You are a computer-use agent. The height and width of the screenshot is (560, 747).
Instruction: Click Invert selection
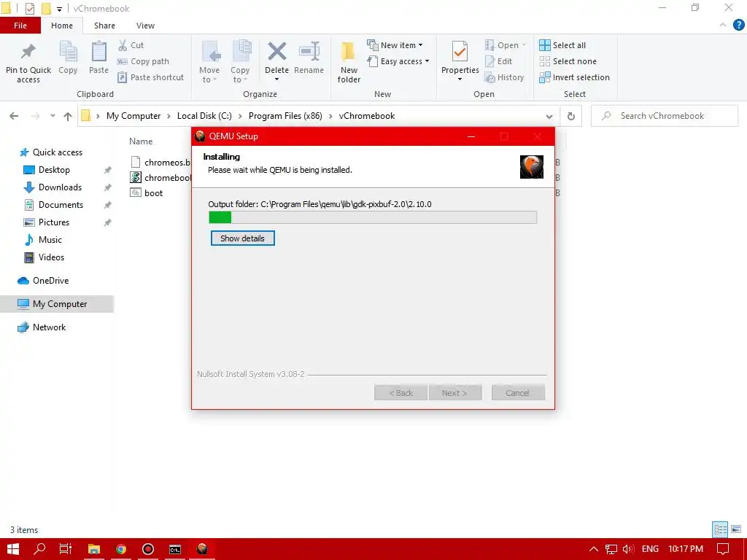[575, 77]
